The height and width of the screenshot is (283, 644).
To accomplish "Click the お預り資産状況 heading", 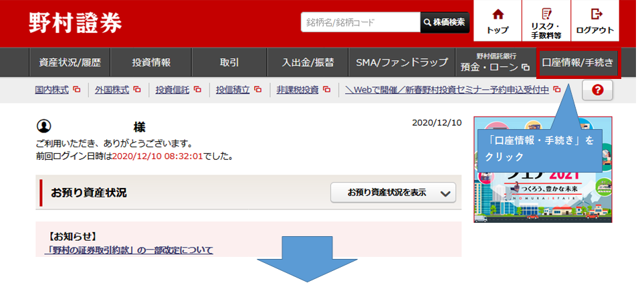I will coord(89,193).
